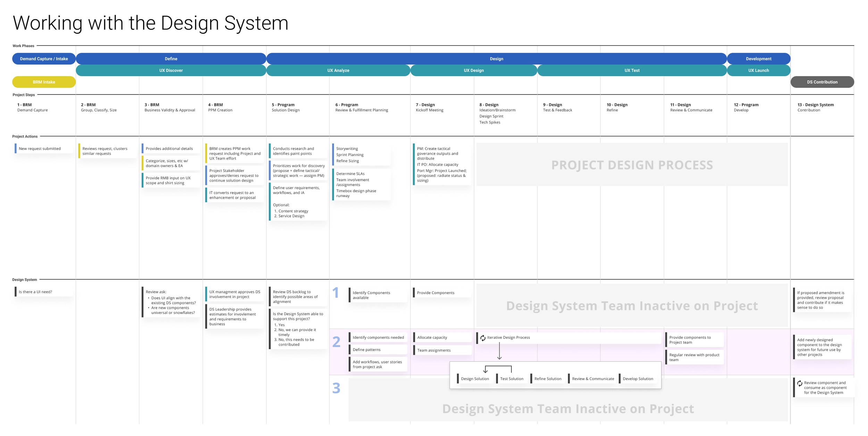
Task: Click the down arrow below Iterative Design Process
Action: coord(499,351)
